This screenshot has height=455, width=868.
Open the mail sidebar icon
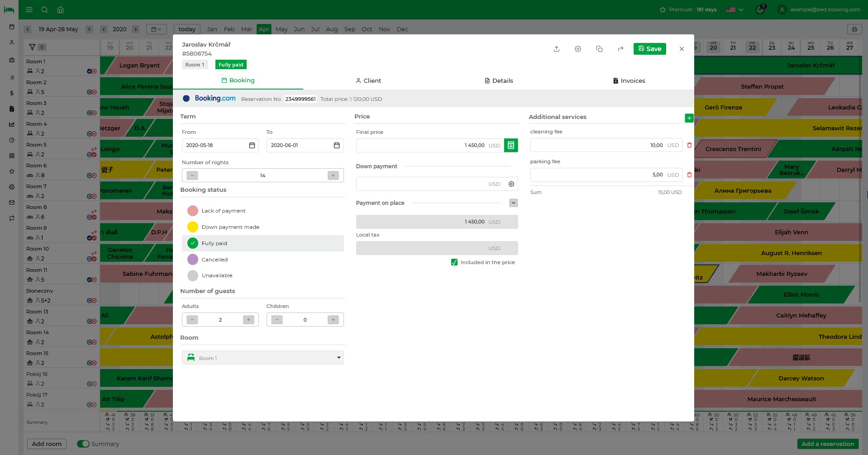(12, 203)
